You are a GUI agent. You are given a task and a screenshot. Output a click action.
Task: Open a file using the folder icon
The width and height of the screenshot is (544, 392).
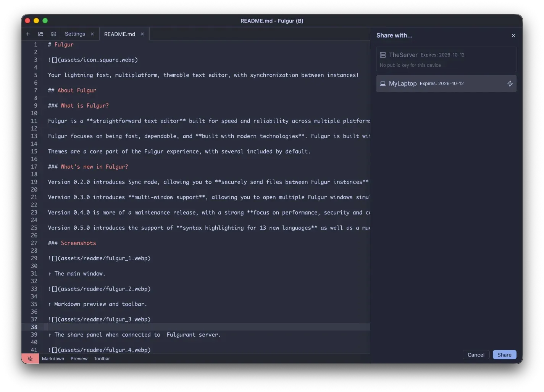tap(41, 34)
